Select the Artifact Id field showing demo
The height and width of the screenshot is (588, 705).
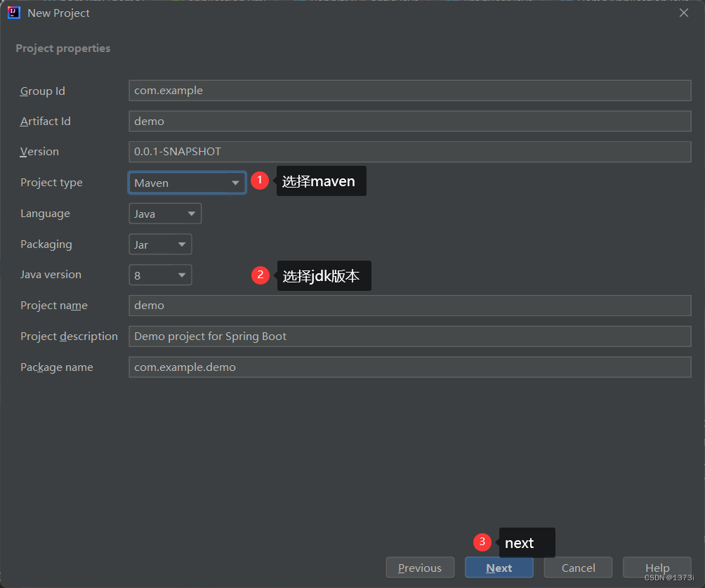tap(409, 121)
